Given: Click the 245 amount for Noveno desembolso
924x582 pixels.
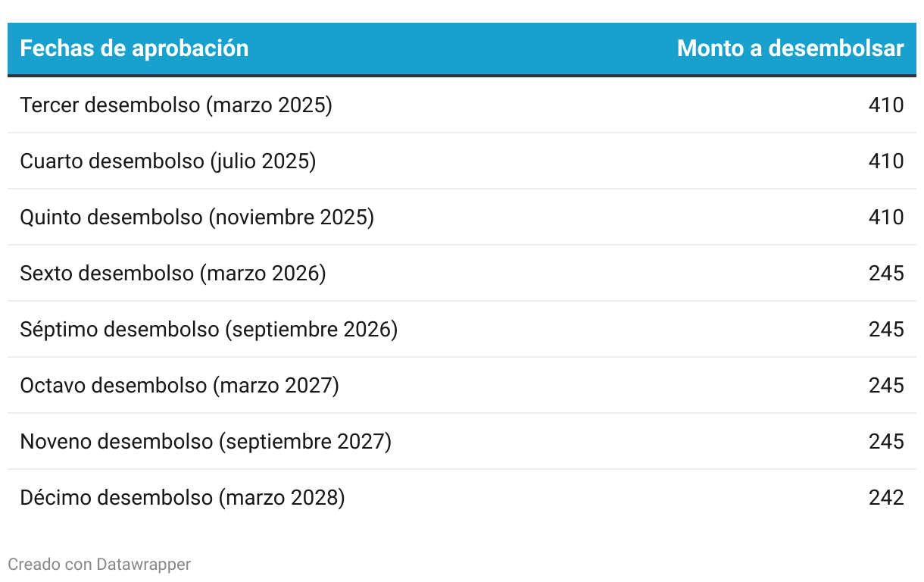Looking at the screenshot, I should (886, 441).
